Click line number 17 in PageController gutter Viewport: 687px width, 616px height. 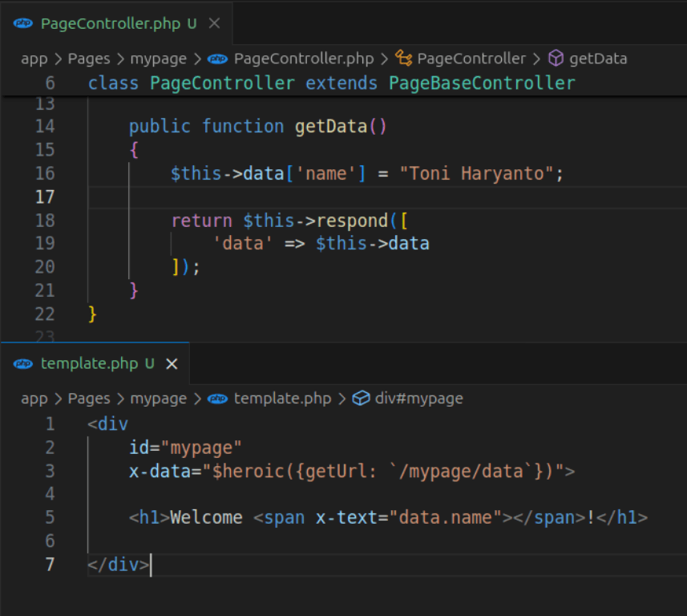pyautogui.click(x=45, y=197)
